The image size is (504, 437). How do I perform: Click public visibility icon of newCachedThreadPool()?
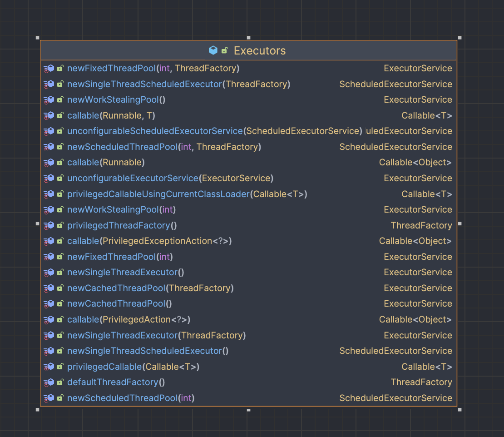[x=60, y=303]
